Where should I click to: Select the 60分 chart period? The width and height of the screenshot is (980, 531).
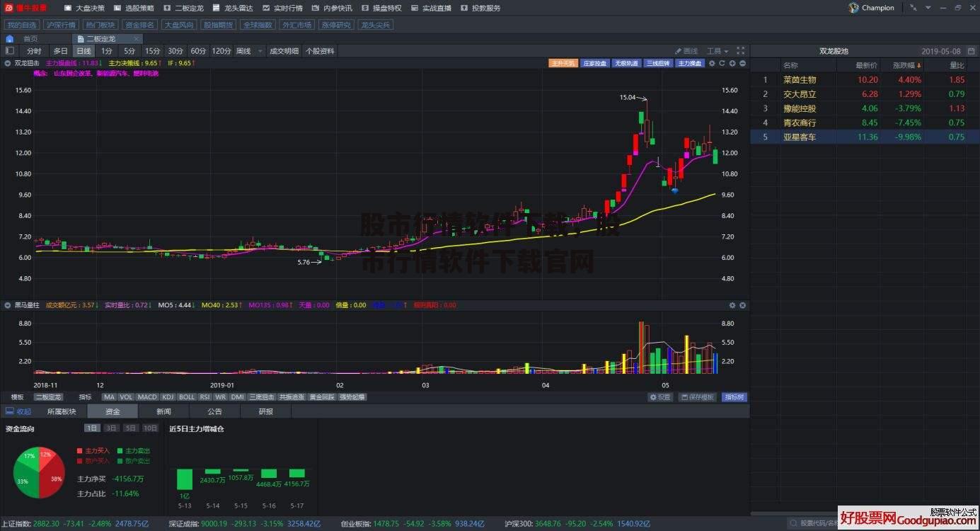click(x=198, y=51)
